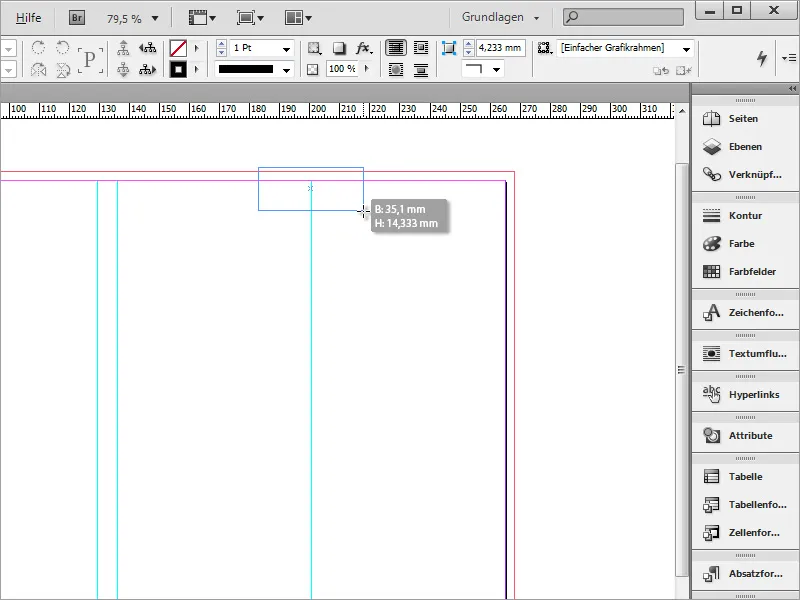The height and width of the screenshot is (600, 800).
Task: Open the Farbe color panel
Action: [745, 244]
